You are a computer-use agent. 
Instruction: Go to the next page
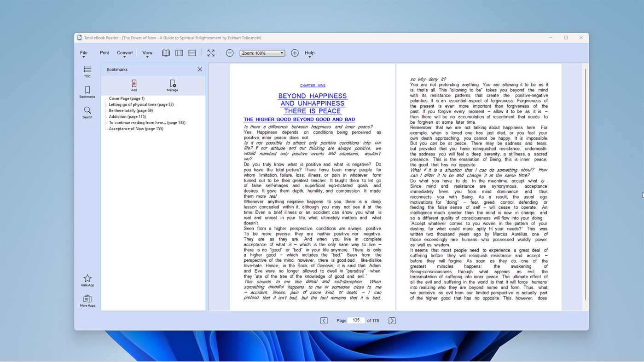point(391,320)
